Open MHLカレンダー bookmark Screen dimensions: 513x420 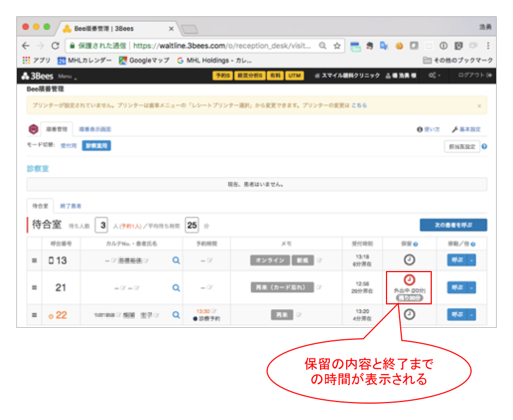click(x=85, y=60)
